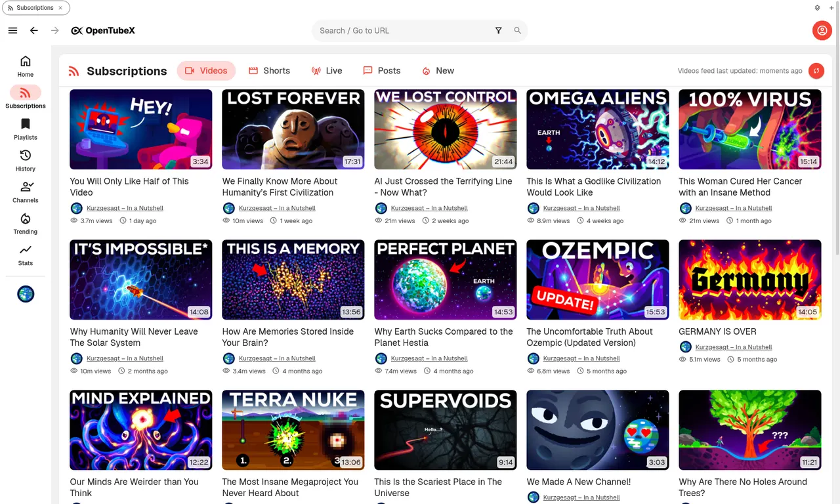Open History in the sidebar
Viewport: 840px width, 504px height.
(26, 161)
